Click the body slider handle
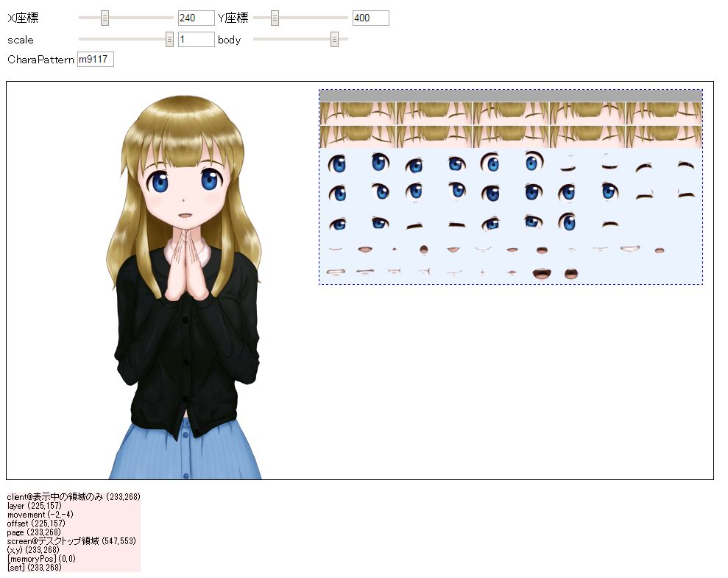This screenshot has height=578, width=728. coord(334,40)
